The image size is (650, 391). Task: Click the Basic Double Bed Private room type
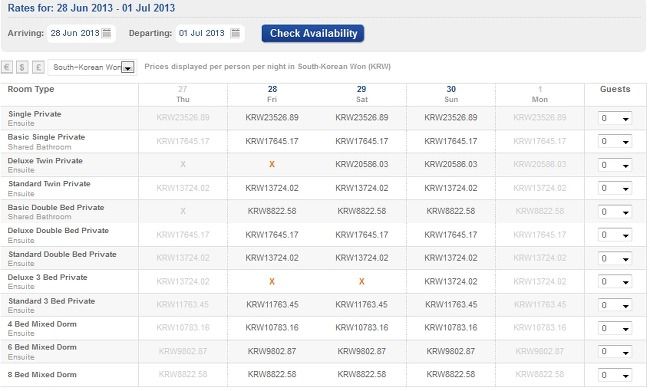click(x=56, y=207)
